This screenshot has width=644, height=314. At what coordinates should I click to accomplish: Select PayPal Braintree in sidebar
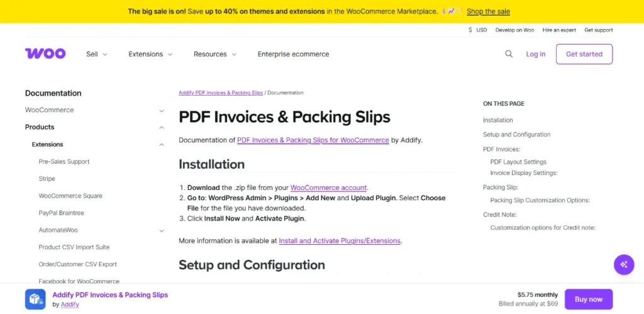(61, 213)
